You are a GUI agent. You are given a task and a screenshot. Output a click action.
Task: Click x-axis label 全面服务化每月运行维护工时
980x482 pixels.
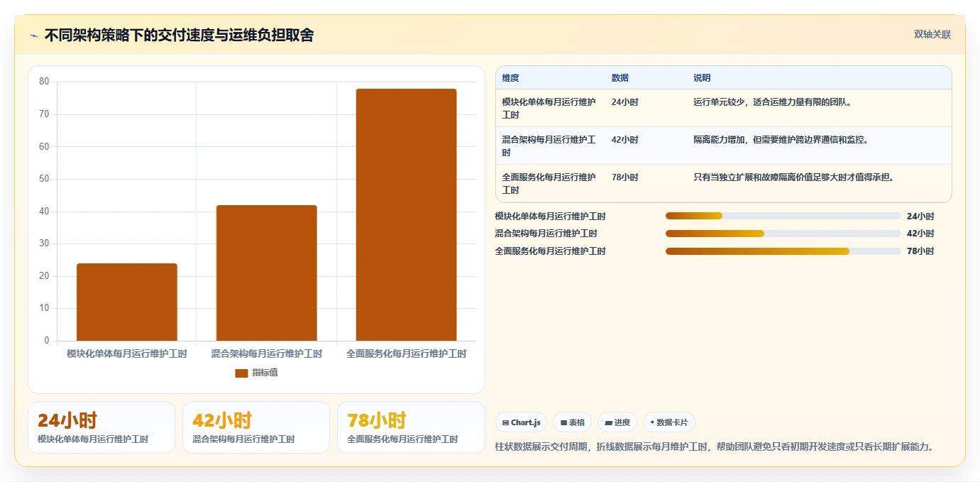pyautogui.click(x=406, y=354)
